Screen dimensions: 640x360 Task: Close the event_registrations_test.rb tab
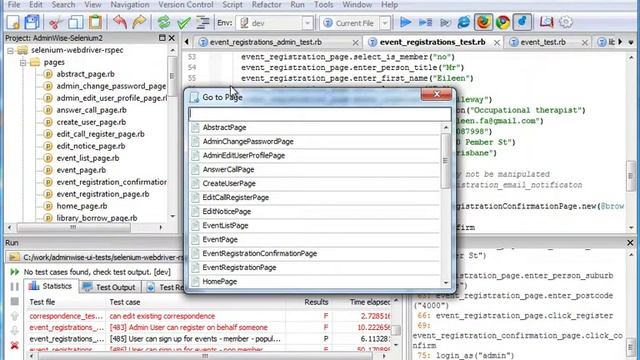coord(497,42)
